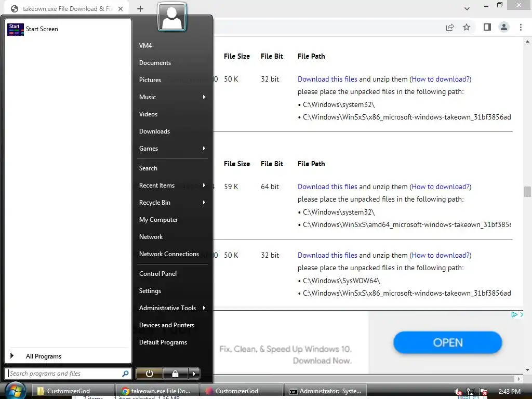Expand the Games submenu arrow
Screen dimensions: 532x399
pyautogui.click(x=204, y=148)
